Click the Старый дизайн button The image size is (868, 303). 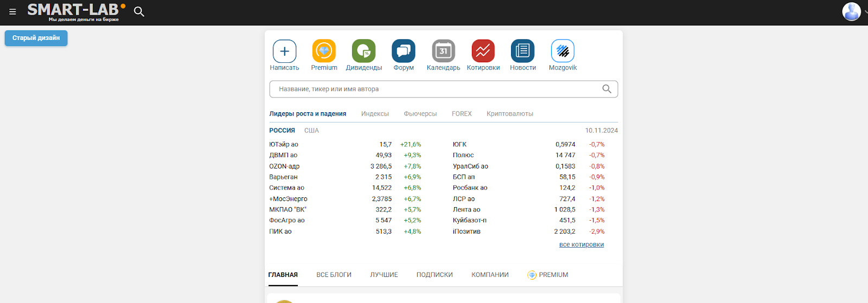tap(36, 38)
